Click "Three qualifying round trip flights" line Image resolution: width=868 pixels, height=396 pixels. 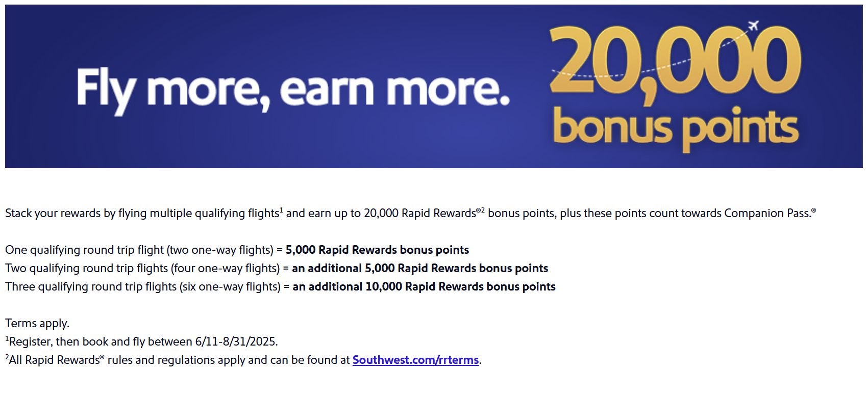pyautogui.click(x=280, y=286)
